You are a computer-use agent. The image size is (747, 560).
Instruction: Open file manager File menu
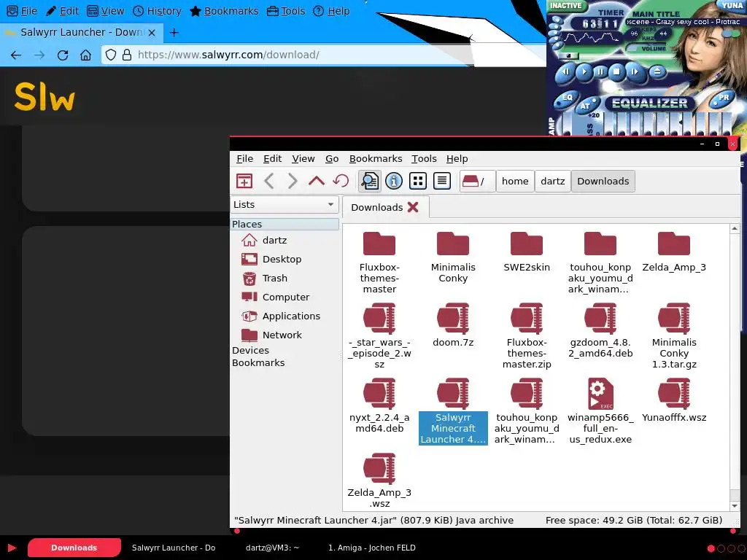[245, 158]
